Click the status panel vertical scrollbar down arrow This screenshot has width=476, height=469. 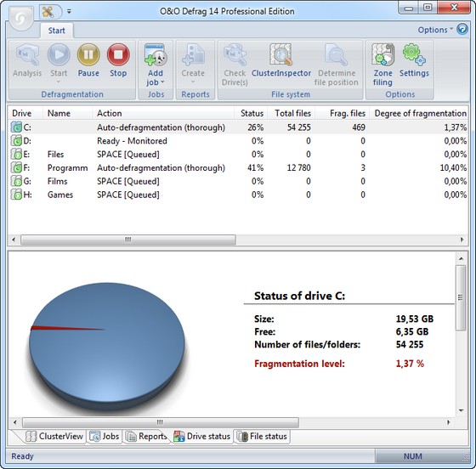(461, 410)
